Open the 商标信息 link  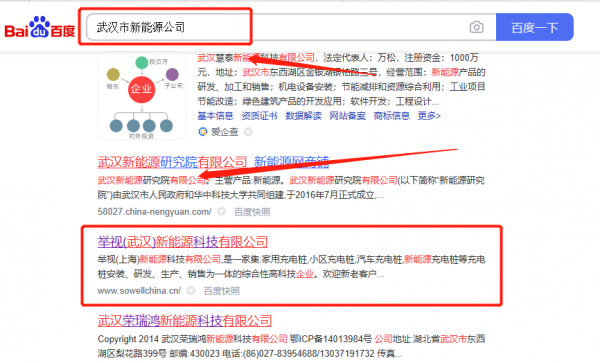[x=391, y=116]
